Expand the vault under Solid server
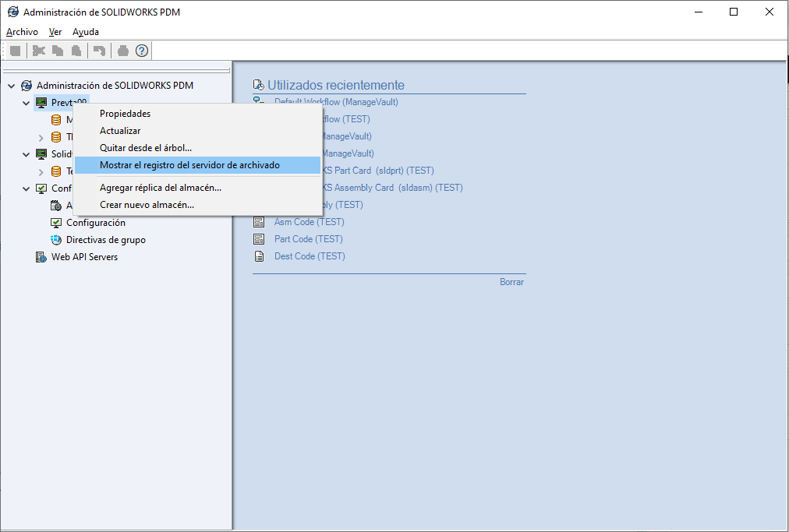 point(41,171)
